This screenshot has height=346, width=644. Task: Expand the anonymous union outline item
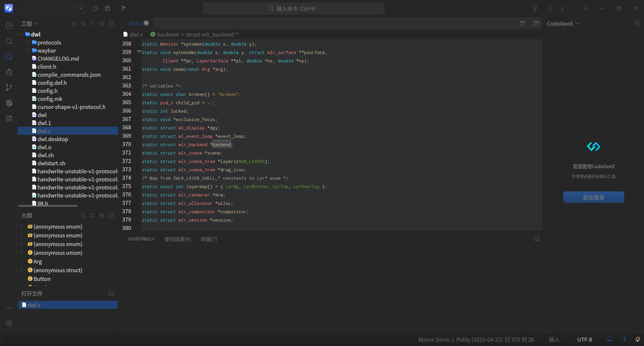21,252
